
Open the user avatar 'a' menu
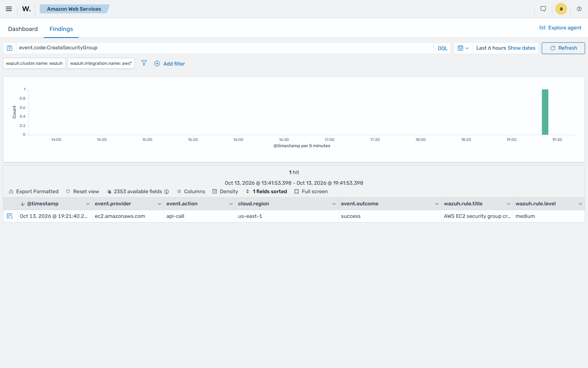pyautogui.click(x=561, y=9)
